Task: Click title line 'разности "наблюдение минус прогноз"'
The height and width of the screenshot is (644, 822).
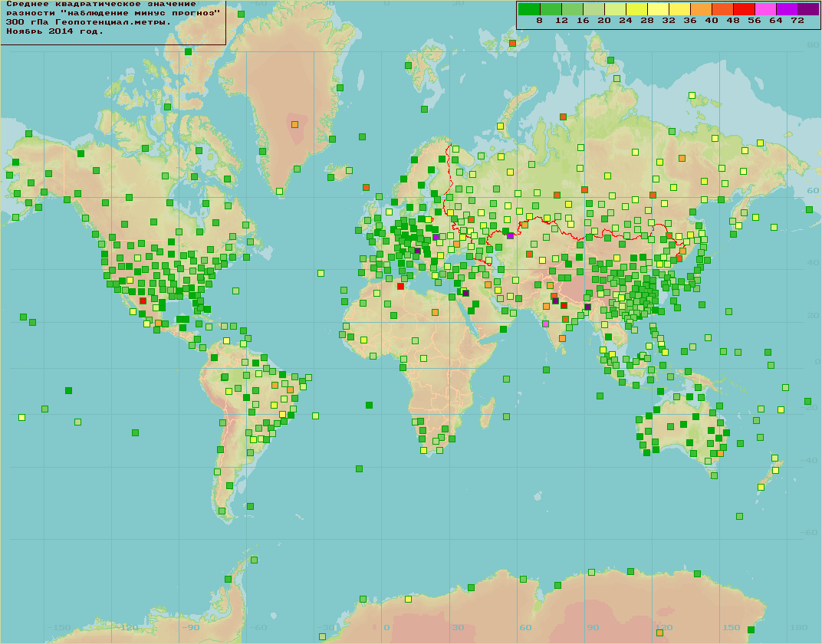Action: point(113,13)
